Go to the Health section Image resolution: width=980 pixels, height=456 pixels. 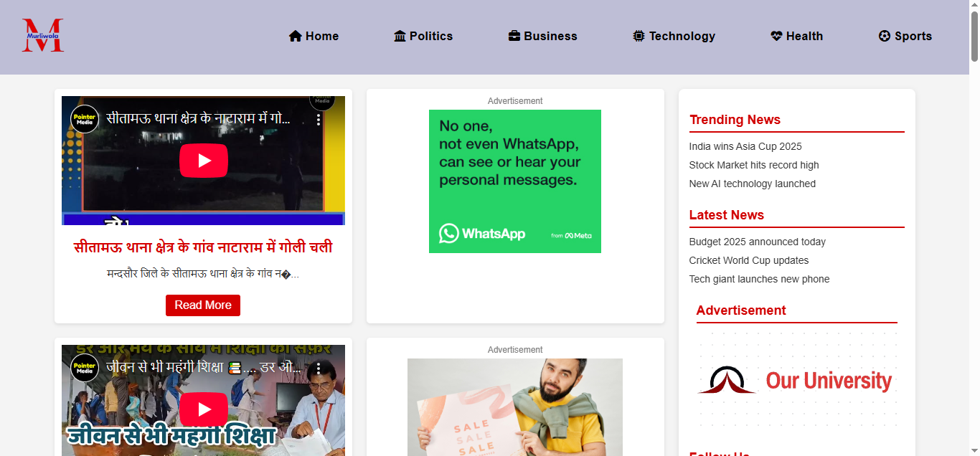click(x=796, y=36)
